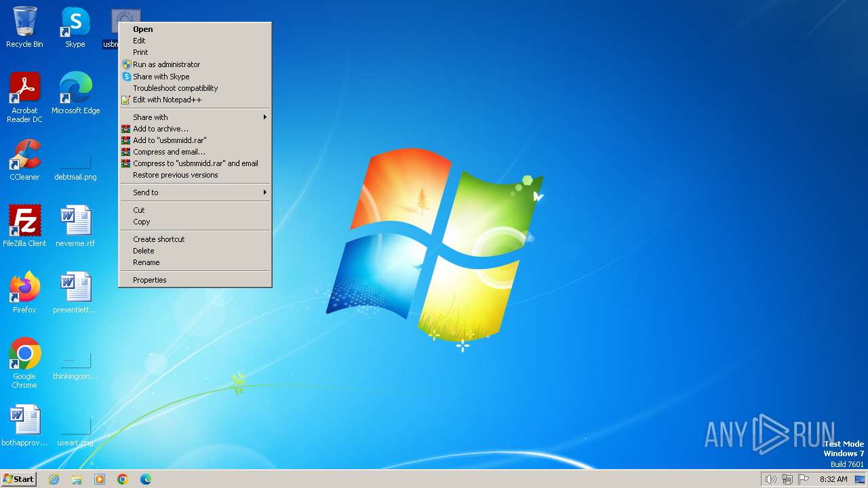This screenshot has height=488, width=868.
Task: Choose Add to archive...
Action: (195, 129)
